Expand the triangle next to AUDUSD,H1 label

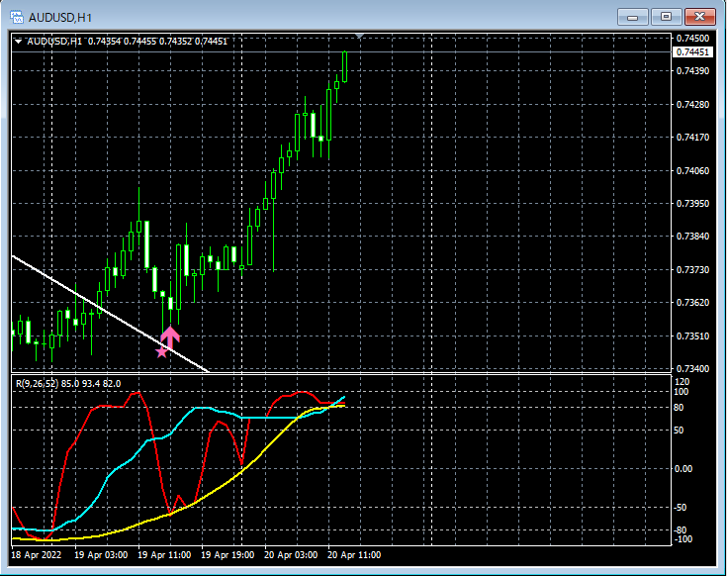[x=18, y=42]
